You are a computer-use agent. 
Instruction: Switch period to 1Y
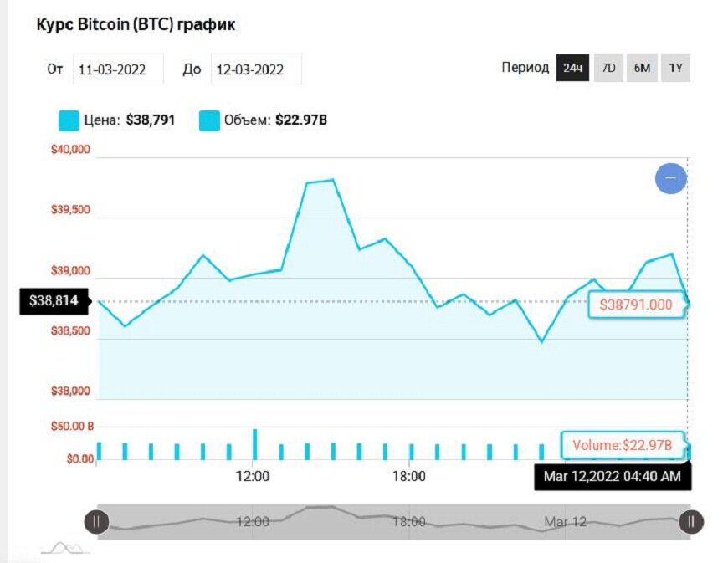[675, 69]
